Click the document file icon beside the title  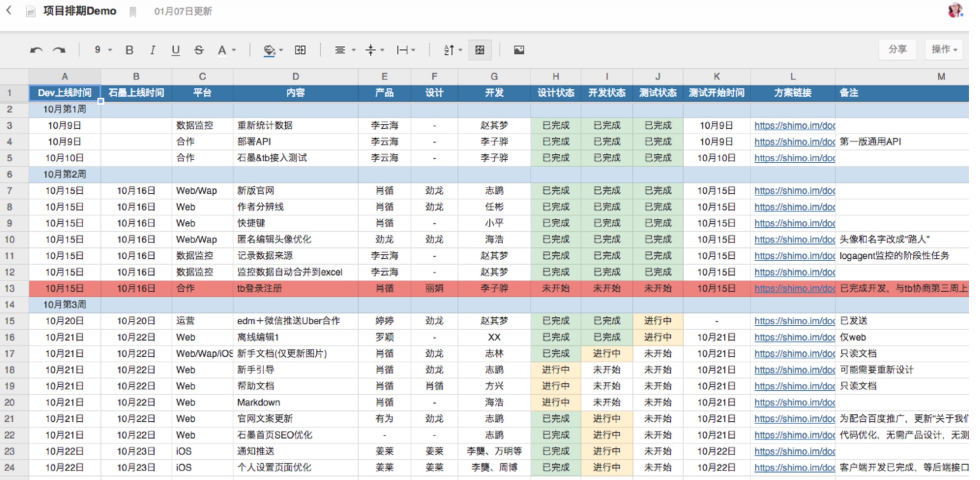coord(31,12)
